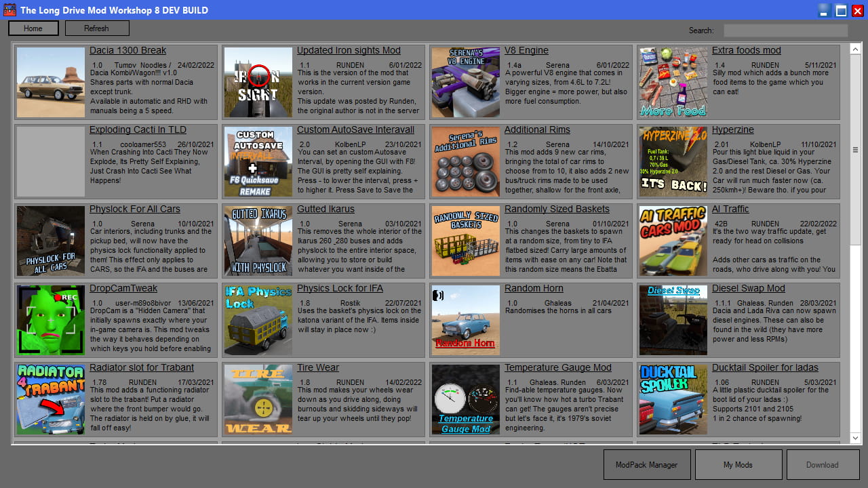This screenshot has height=488, width=868.
Task: Click the DropCamTweak title link
Action: coord(123,289)
